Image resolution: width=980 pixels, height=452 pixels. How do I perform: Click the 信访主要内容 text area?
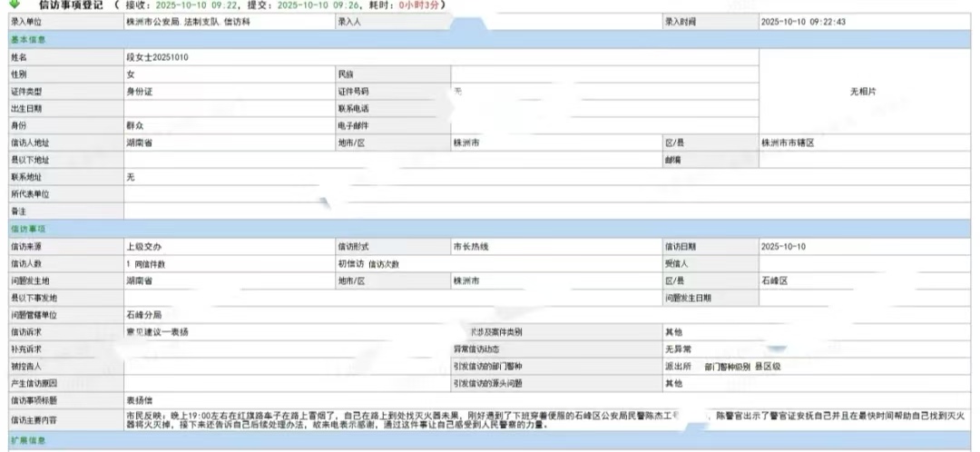(408, 418)
